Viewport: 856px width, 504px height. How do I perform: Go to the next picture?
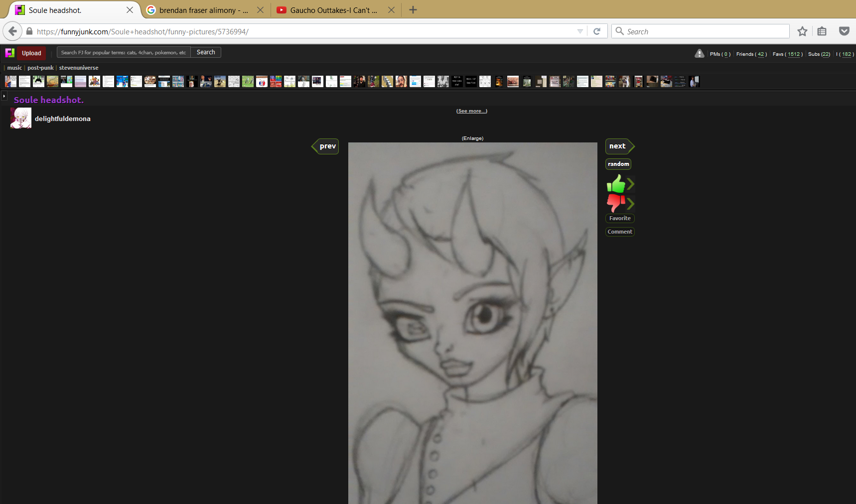[618, 146]
